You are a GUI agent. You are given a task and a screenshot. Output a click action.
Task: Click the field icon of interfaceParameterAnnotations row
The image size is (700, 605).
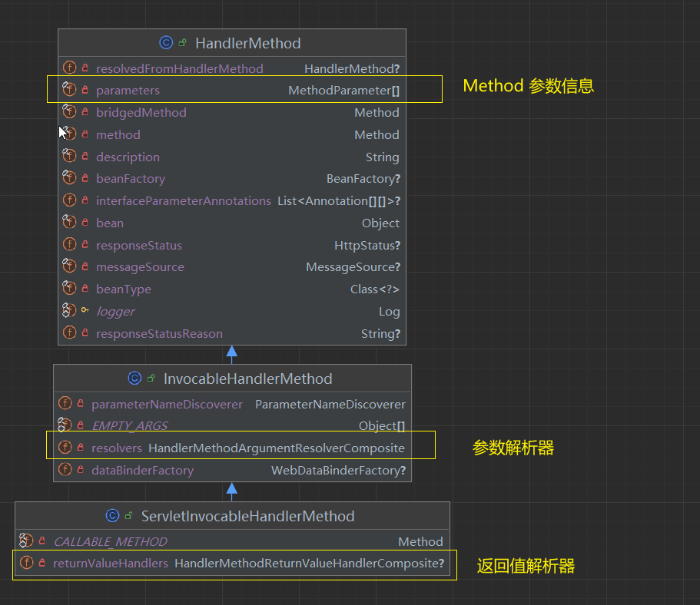69,200
